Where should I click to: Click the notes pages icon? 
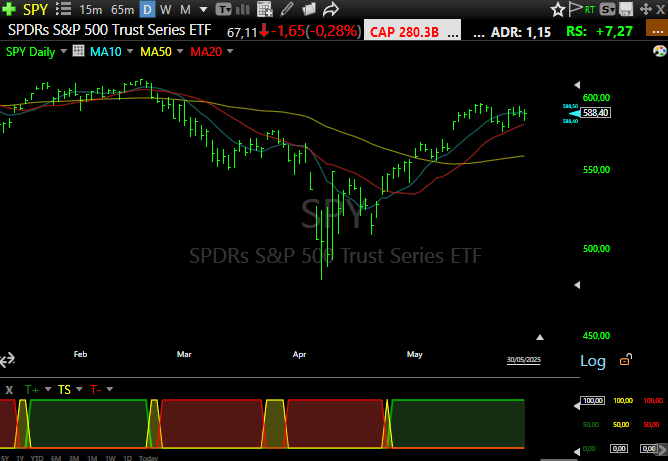pyautogui.click(x=309, y=9)
